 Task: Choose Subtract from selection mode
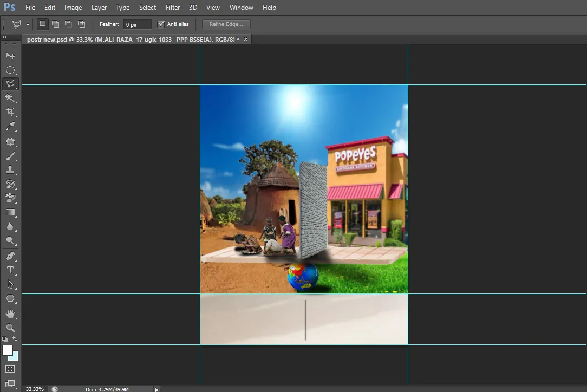[68, 24]
